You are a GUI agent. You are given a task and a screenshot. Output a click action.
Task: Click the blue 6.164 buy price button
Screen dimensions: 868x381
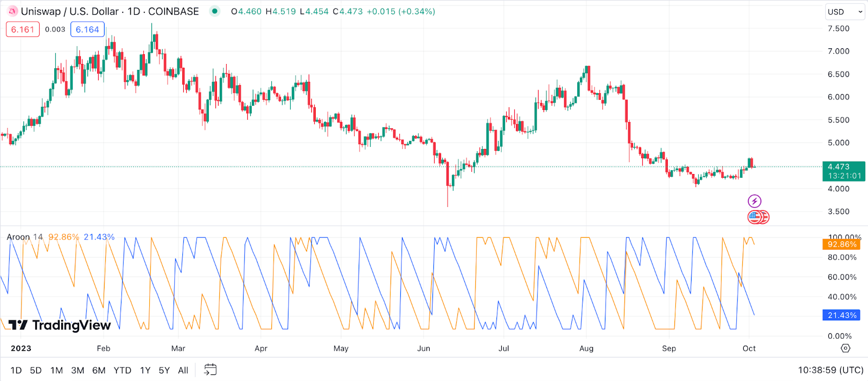pos(87,29)
